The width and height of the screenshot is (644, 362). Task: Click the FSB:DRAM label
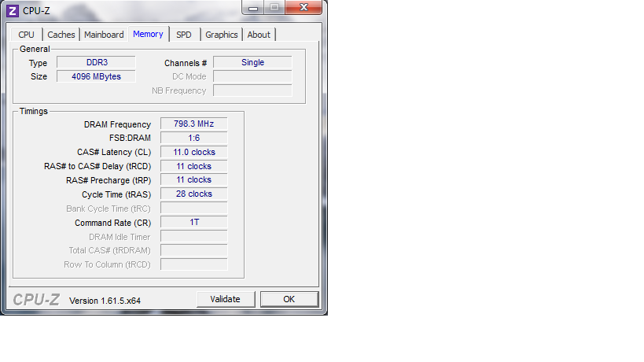(130, 138)
